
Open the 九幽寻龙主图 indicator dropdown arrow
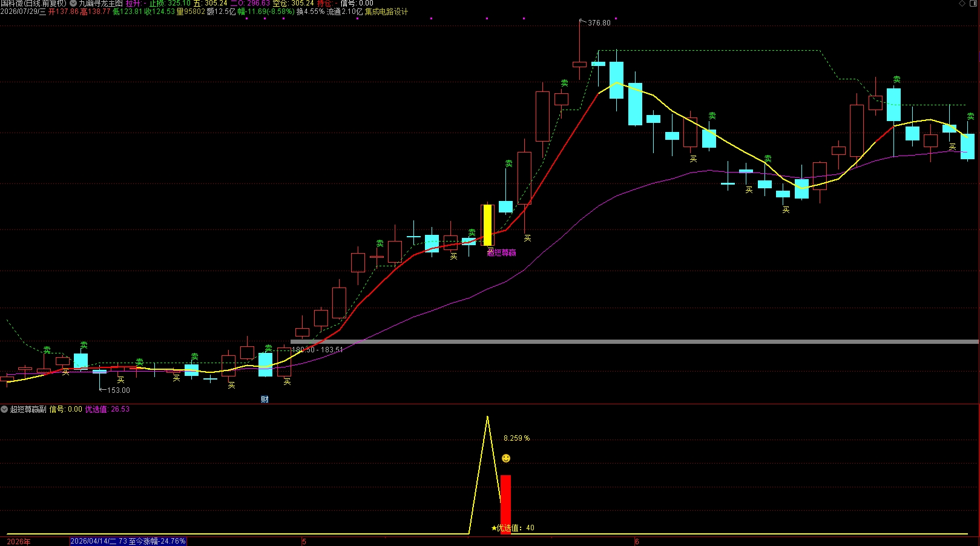(74, 4)
